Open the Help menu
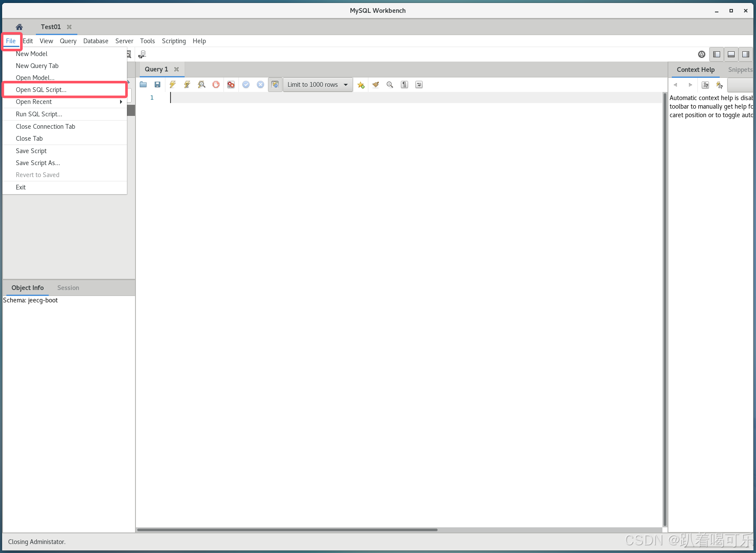Viewport: 756px width, 553px height. coord(199,41)
